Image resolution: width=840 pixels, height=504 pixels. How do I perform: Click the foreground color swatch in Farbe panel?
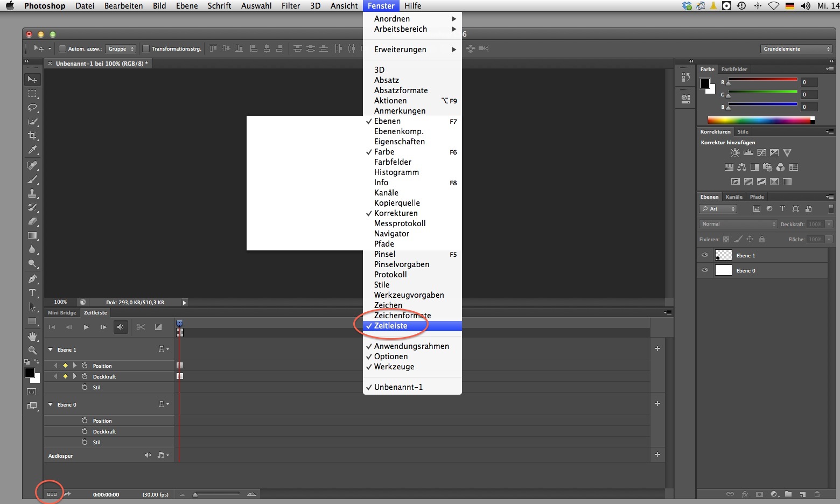click(704, 83)
